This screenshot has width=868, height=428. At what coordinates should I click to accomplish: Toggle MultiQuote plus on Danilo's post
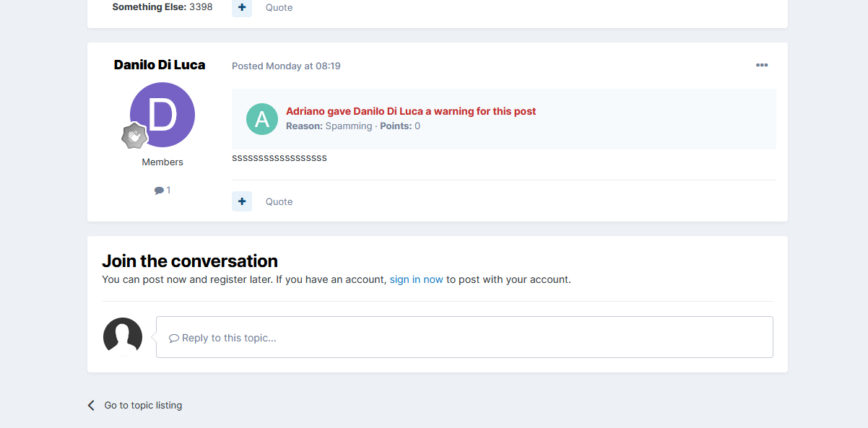242,201
